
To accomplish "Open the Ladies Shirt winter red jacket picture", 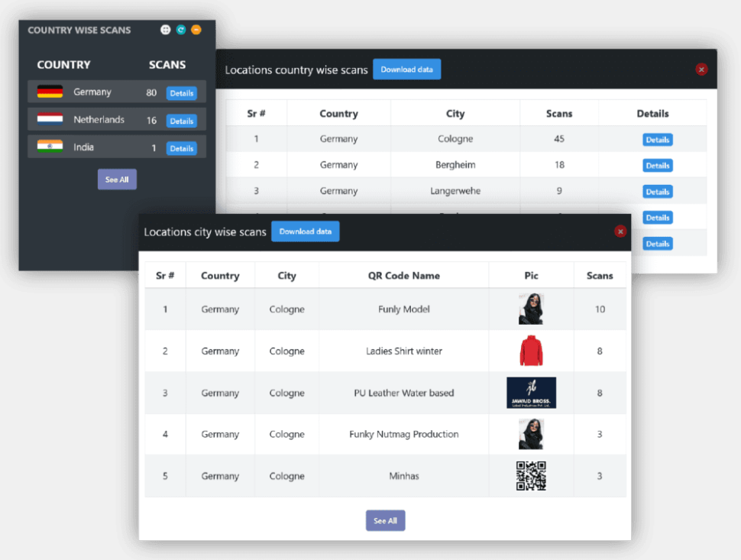I will 531,351.
